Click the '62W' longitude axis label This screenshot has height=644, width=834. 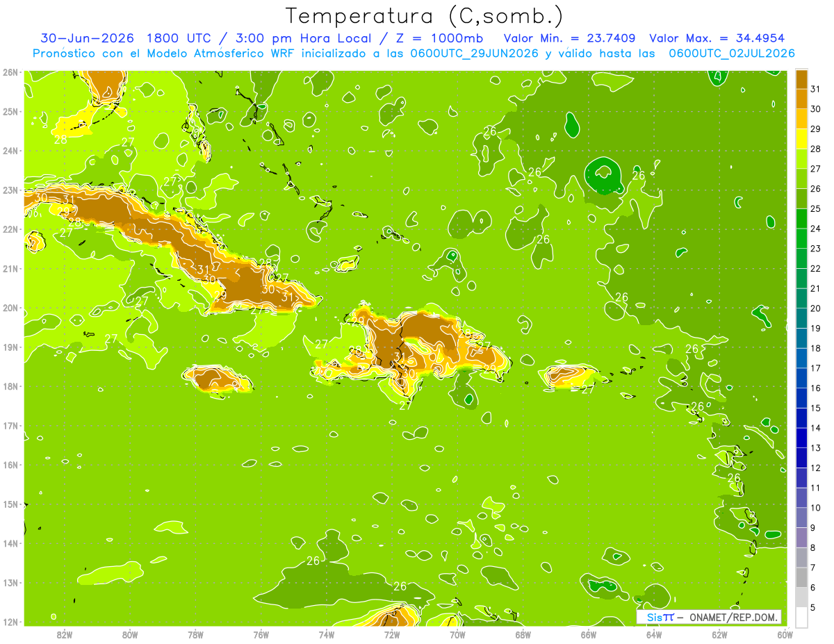[719, 635]
